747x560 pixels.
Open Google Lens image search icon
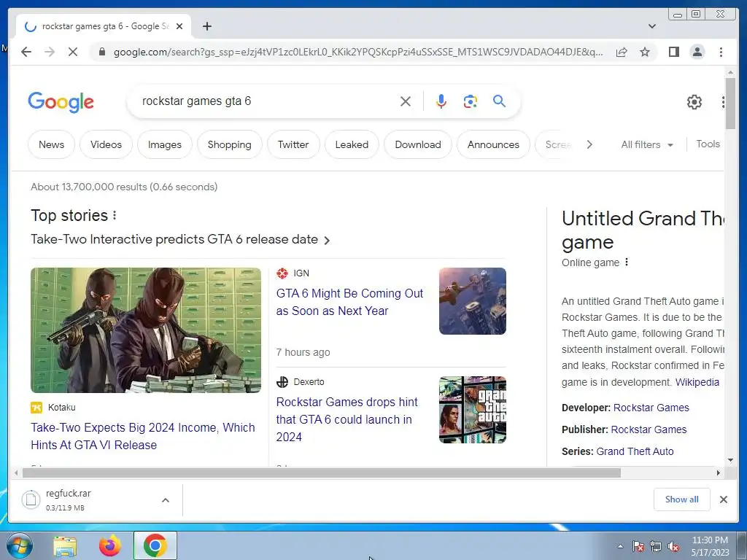point(471,101)
